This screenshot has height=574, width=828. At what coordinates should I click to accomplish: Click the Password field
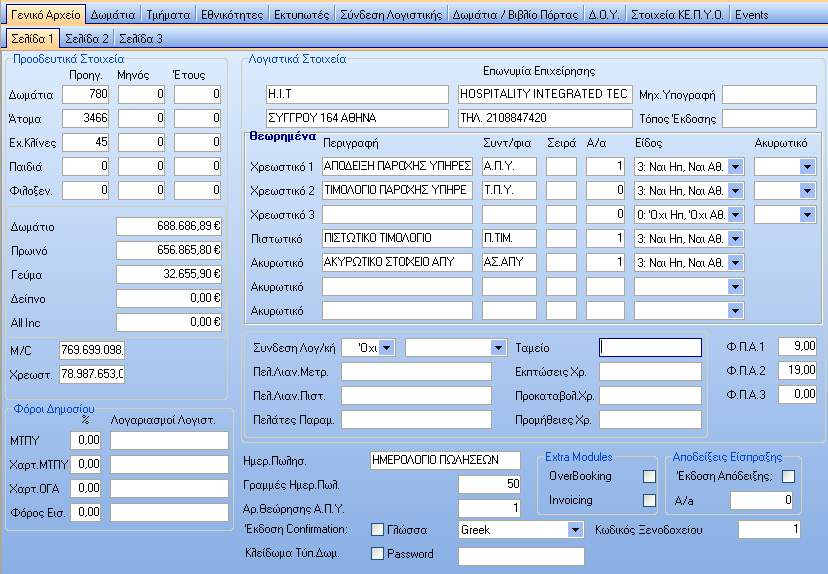tap(521, 556)
